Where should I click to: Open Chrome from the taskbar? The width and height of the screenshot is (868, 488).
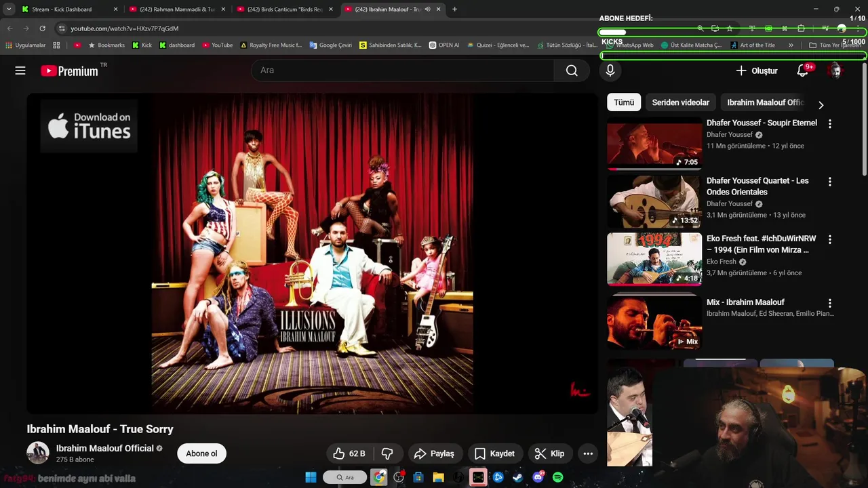click(378, 477)
